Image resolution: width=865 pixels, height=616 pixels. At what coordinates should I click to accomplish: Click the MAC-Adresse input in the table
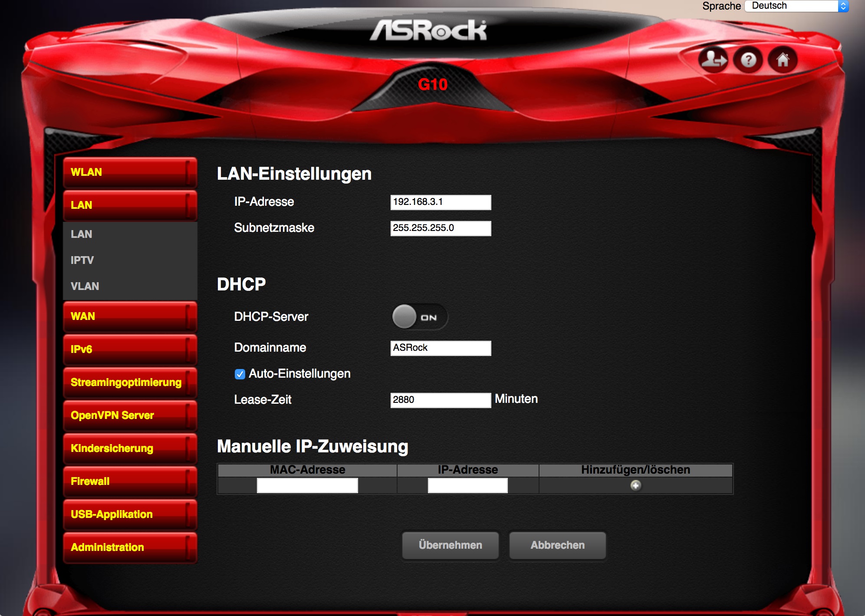pyautogui.click(x=307, y=485)
